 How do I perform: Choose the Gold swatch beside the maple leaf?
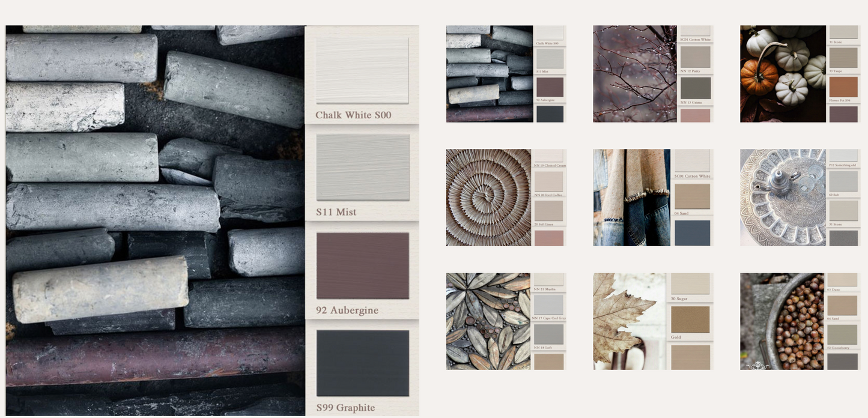coord(690,320)
